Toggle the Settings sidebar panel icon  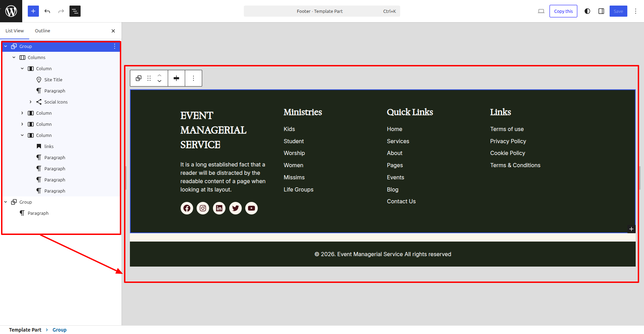point(601,11)
